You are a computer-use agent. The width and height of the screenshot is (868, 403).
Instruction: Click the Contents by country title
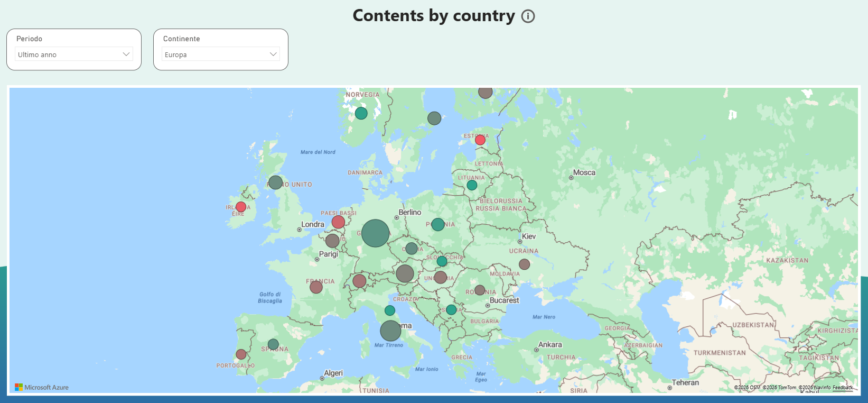pos(434,16)
